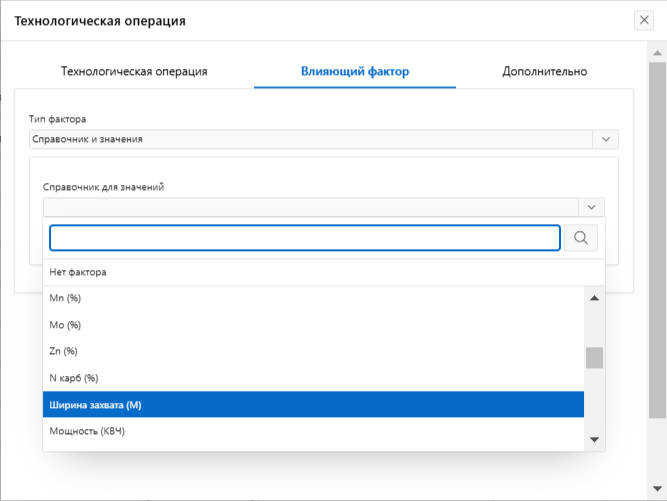The width and height of the screenshot is (667, 501).
Task: Open the Тип фактора dropdown arrow
Action: pos(605,140)
